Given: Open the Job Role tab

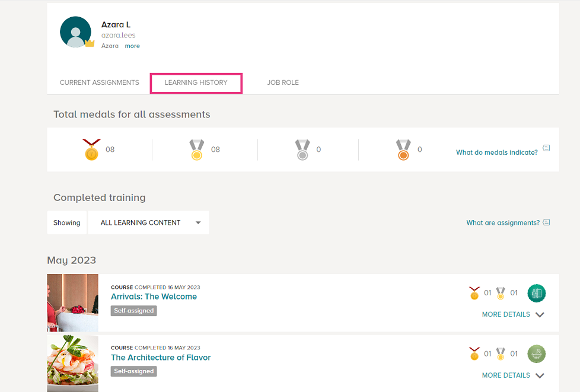Looking at the screenshot, I should point(283,82).
